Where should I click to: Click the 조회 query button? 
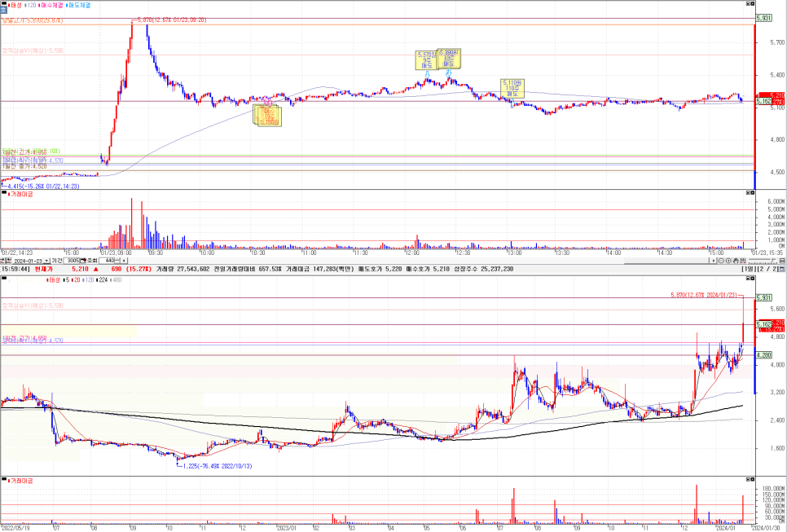[x=92, y=261]
